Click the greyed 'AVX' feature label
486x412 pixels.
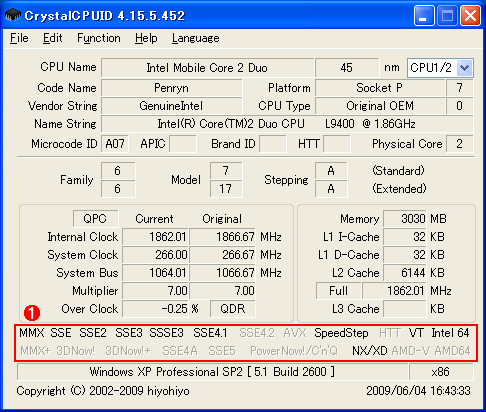(295, 333)
